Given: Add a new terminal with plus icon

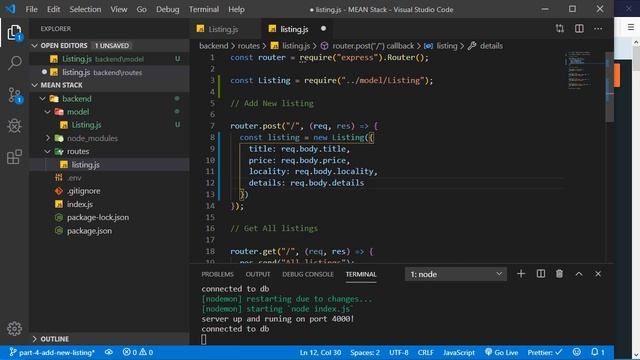Looking at the screenshot, I should [521, 274].
